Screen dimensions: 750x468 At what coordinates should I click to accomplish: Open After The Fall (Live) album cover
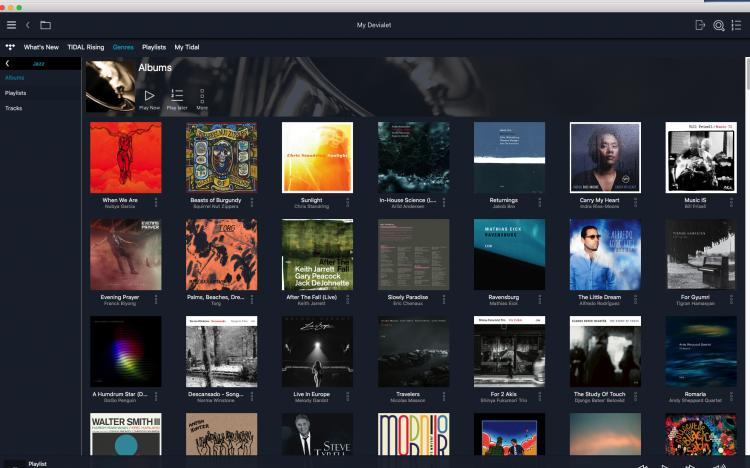pos(318,255)
